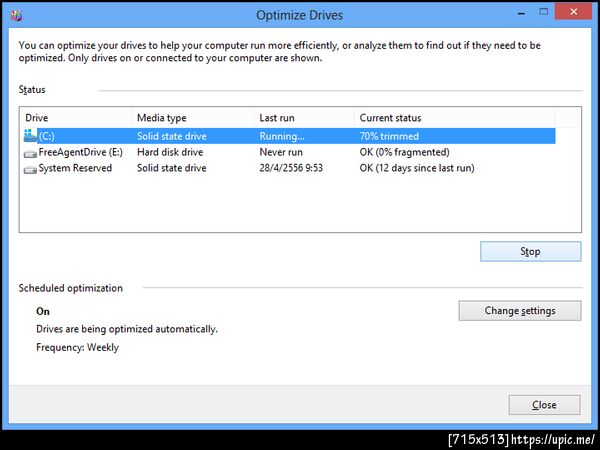Open Change settings for scheduled optimization
This screenshot has width=600, height=450.
519,311
